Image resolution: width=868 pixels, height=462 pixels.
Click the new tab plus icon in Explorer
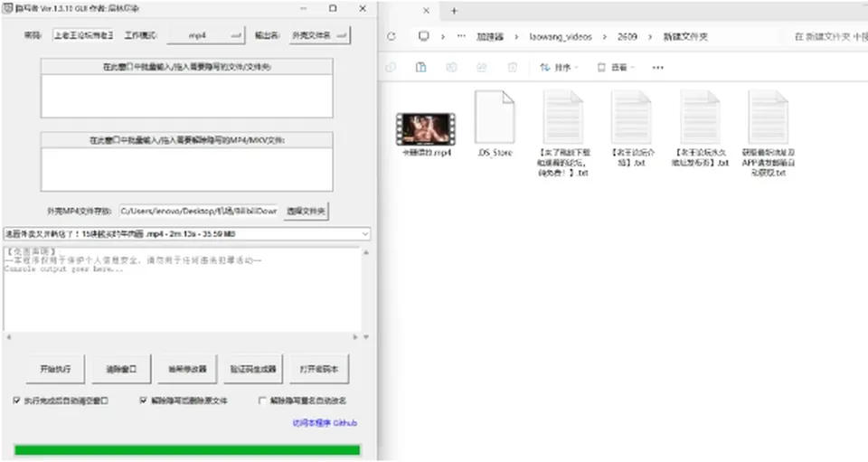[454, 11]
